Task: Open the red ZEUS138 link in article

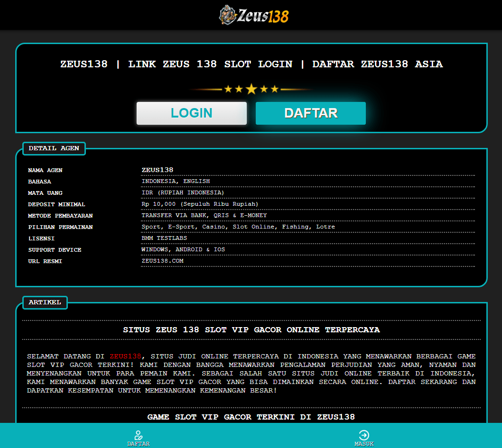Action: 125,356
